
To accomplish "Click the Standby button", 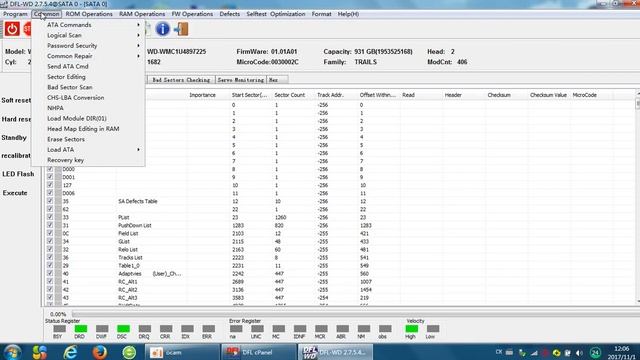I will (x=14, y=138).
